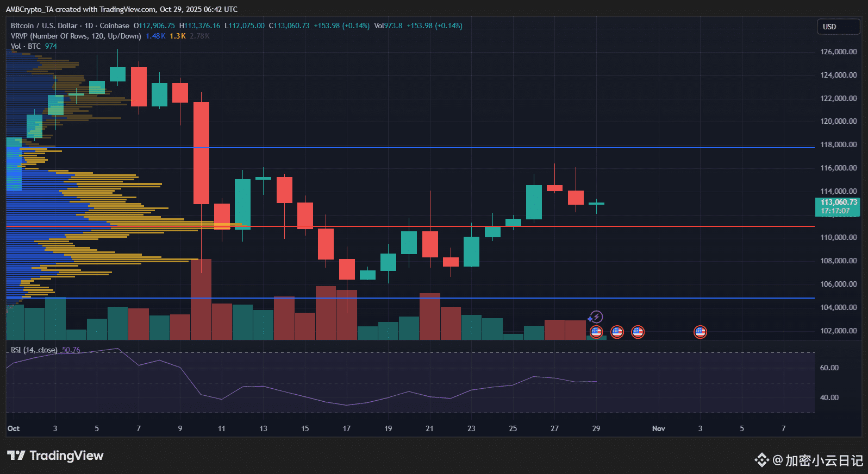Select the tall green Oct 26 candlestick

click(x=534, y=203)
